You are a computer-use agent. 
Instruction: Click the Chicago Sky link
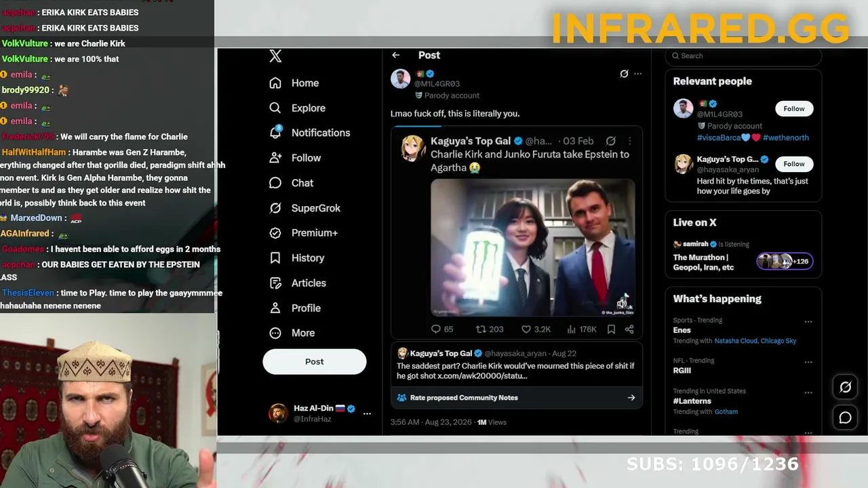[x=778, y=341]
